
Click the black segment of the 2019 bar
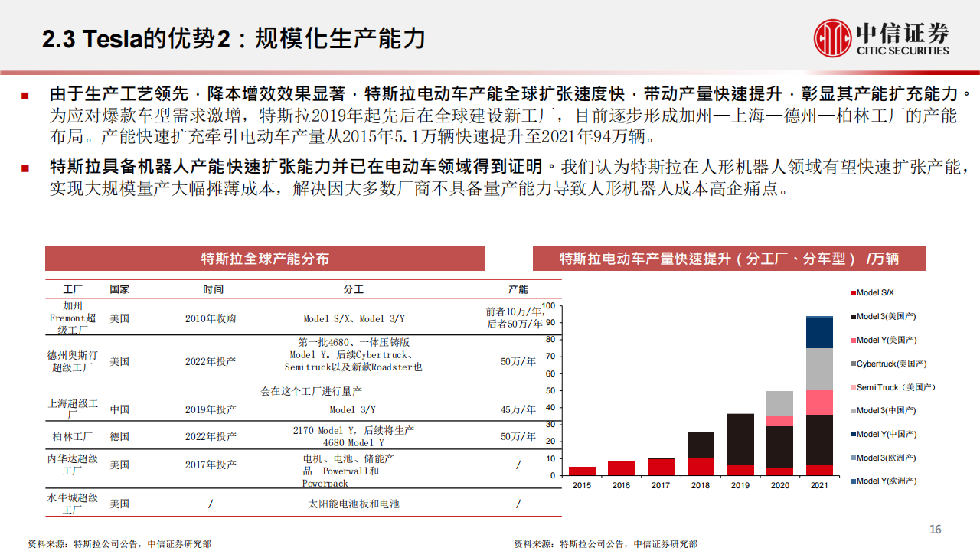pos(740,439)
